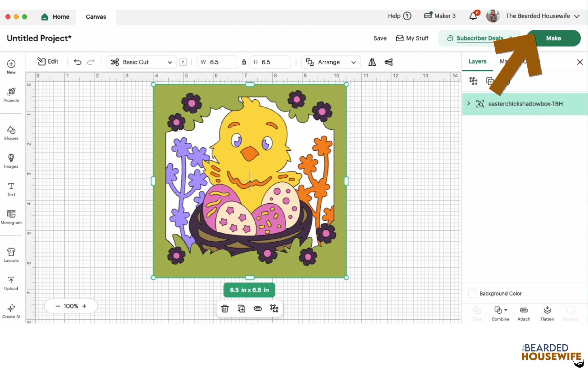Delete selection with trash icon
Image resolution: width=588 pixels, height=374 pixels.
coord(225,309)
